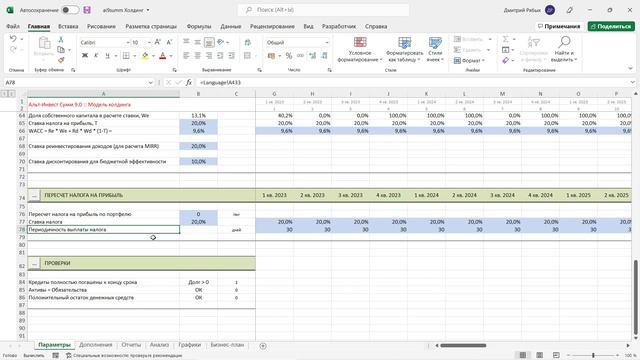Click the Copy icon
Screen dimensions: 640x360
pyautogui.click(x=61, y=49)
